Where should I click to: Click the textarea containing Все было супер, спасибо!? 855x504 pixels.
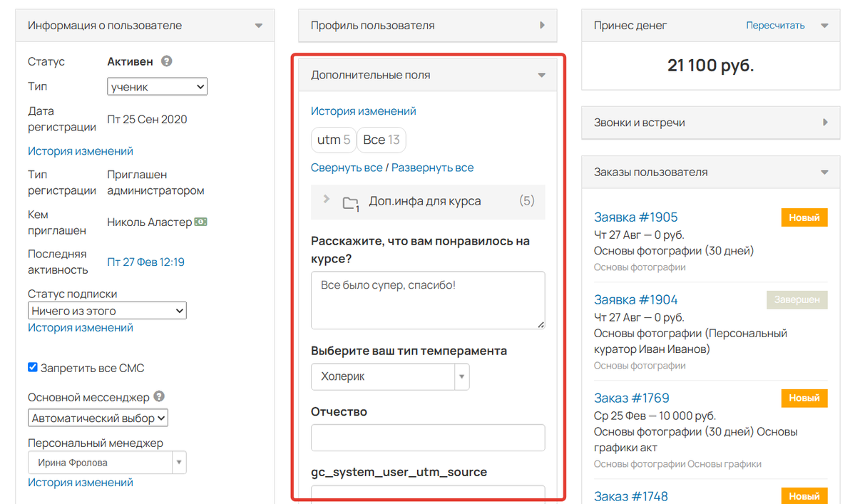(x=428, y=300)
